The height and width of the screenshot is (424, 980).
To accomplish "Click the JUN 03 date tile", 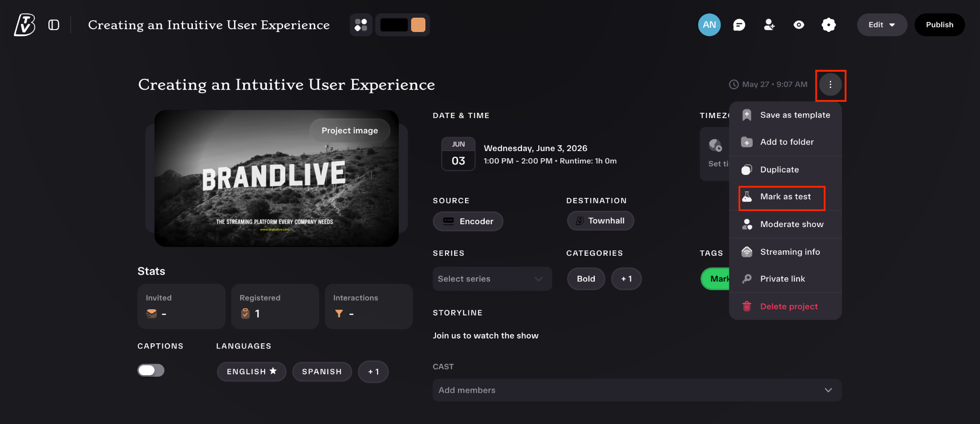I will coord(458,154).
